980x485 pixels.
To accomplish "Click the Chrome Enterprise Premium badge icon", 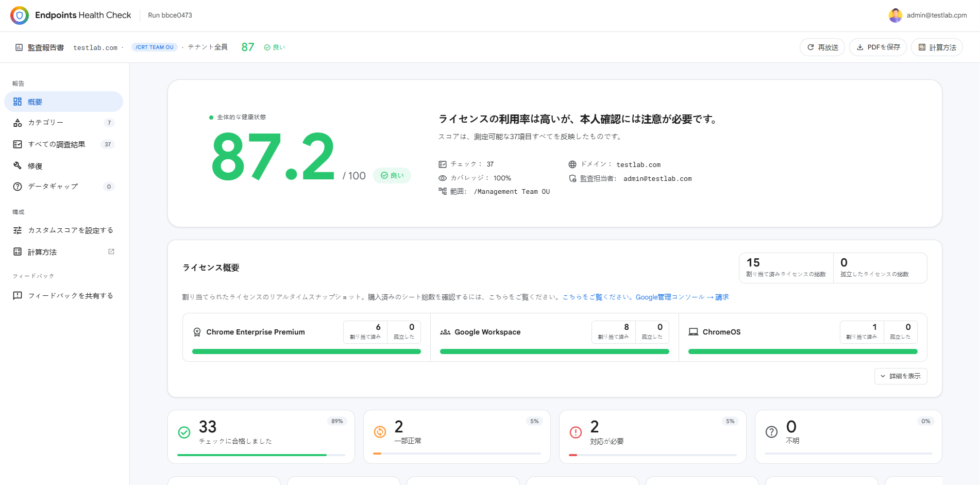I will point(197,332).
